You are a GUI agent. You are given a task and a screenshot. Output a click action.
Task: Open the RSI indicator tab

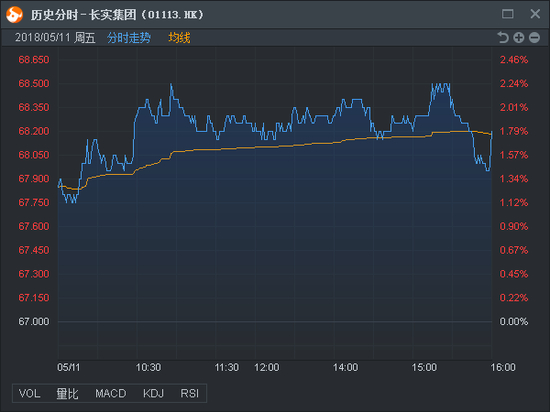coord(189,393)
